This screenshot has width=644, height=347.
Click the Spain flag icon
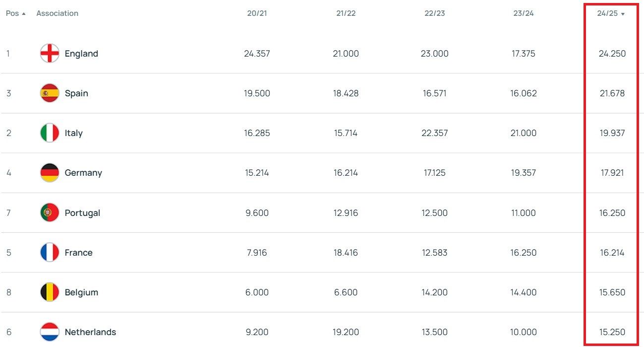tap(50, 93)
